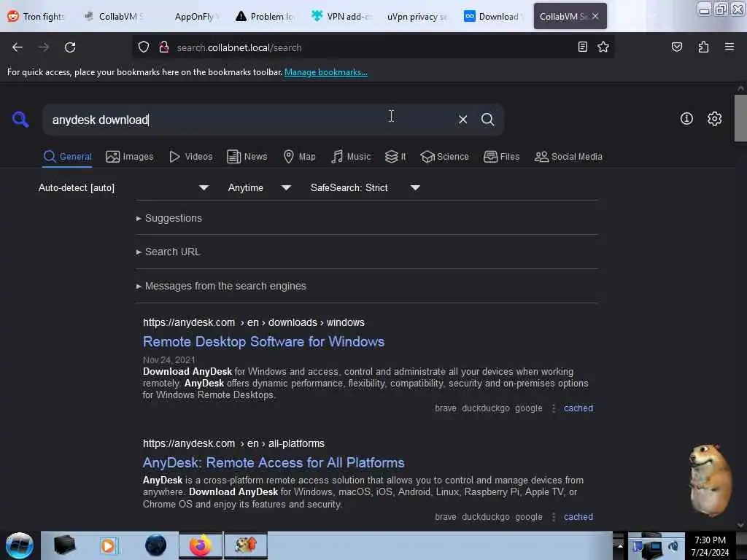The width and height of the screenshot is (747, 560).
Task: Open Manage bookmarks link
Action: pos(326,72)
